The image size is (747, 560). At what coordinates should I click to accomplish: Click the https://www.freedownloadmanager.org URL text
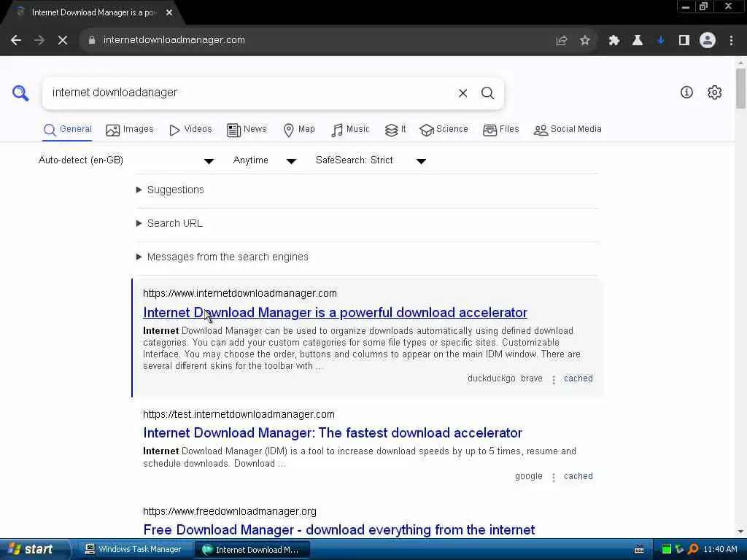coord(230,511)
